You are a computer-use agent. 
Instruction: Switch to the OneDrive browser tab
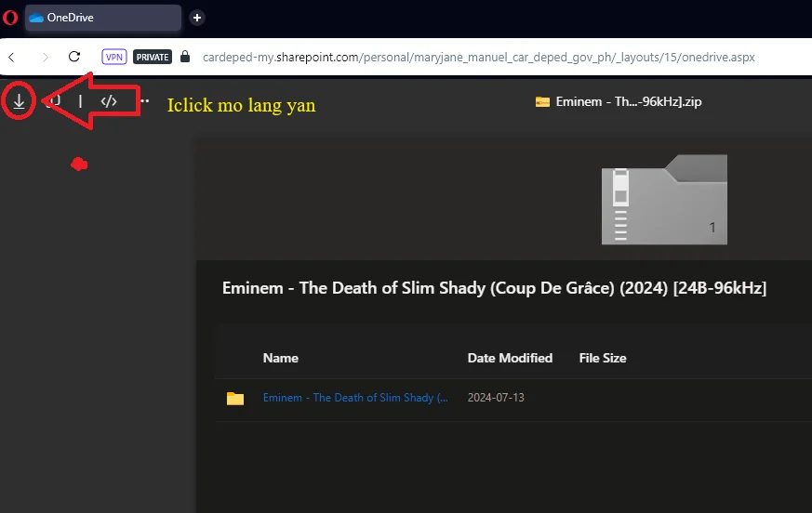click(103, 18)
